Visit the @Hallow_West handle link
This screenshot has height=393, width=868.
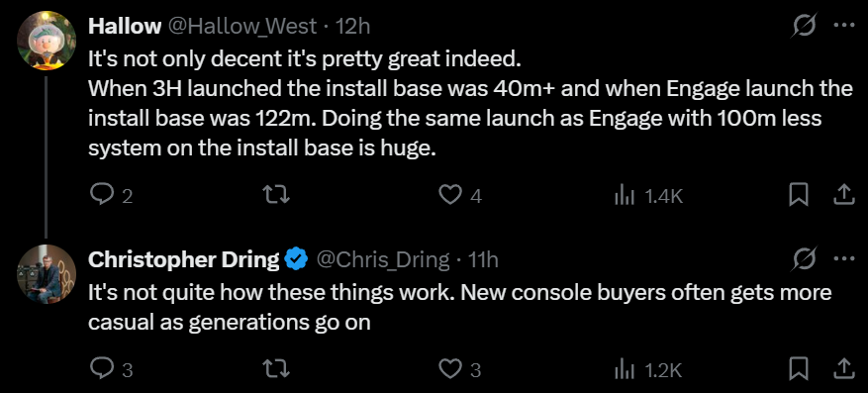click(241, 26)
